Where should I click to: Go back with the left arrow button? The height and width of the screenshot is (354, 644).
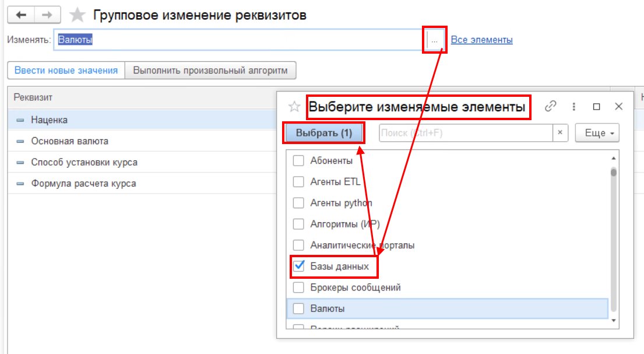pos(21,15)
